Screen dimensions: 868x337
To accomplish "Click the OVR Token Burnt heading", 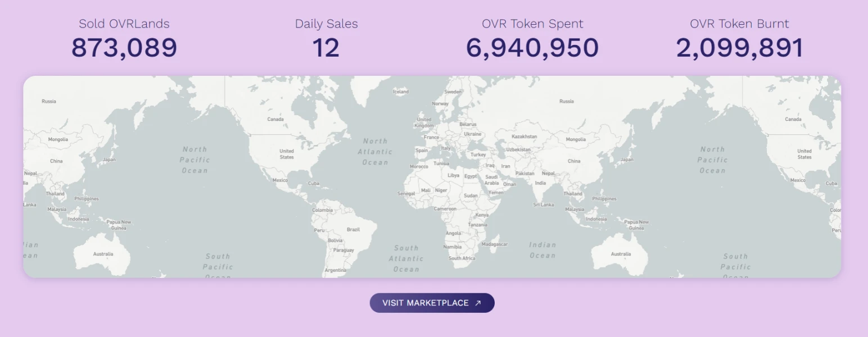I will 739,24.
